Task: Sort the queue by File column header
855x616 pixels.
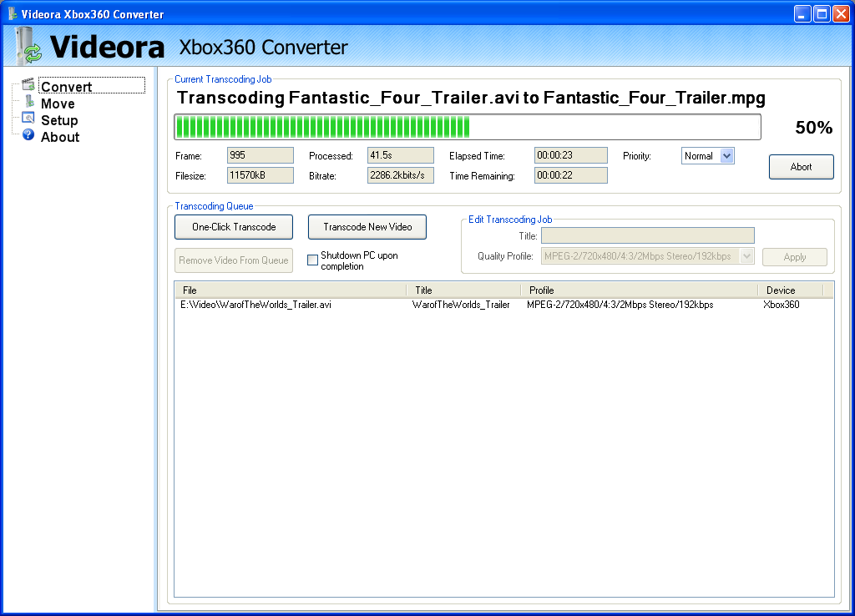Action: 291,290
